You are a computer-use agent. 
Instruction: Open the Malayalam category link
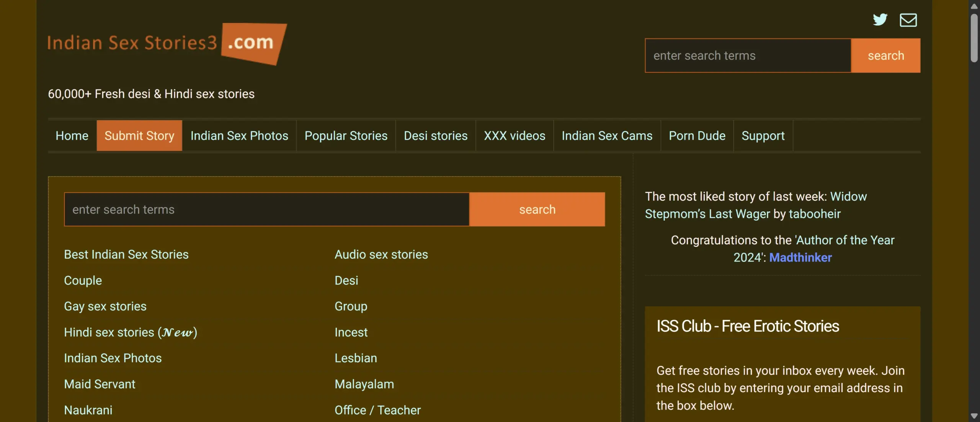point(364,384)
